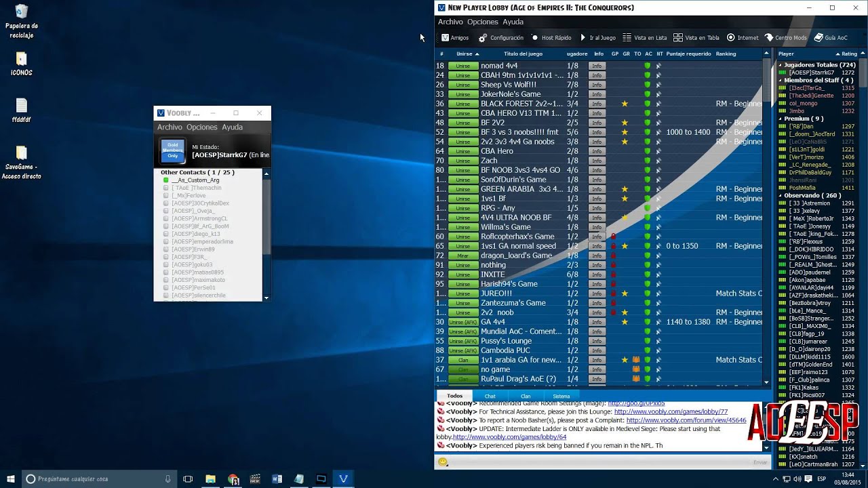Show Info for 'JokerNole's Game'
This screenshot has width=868, height=488.
597,94
